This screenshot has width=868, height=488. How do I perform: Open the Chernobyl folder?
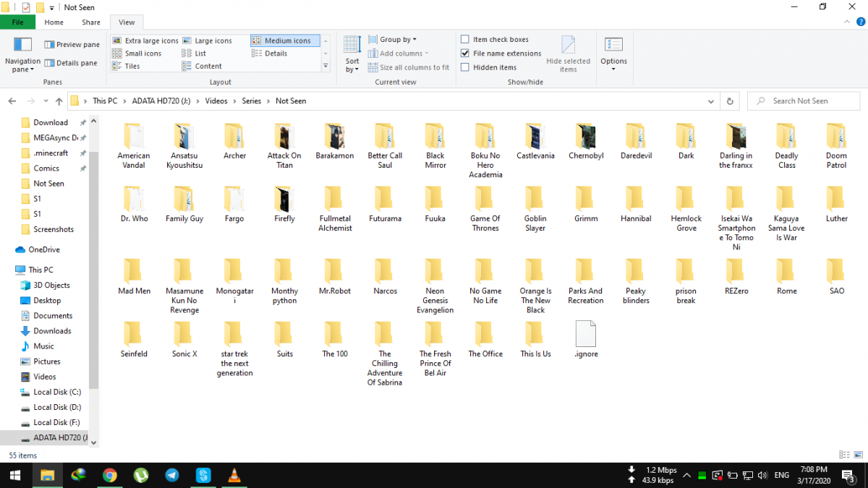coord(586,141)
